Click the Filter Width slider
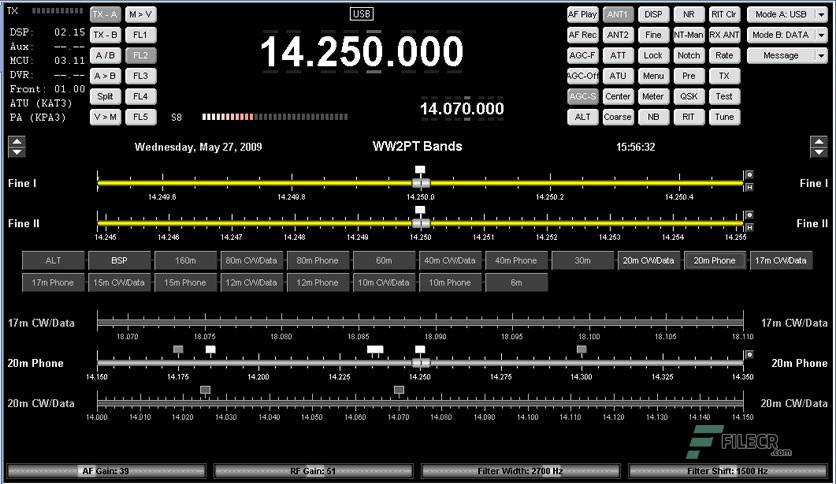Viewport: 836px width, 484px height. [520, 471]
